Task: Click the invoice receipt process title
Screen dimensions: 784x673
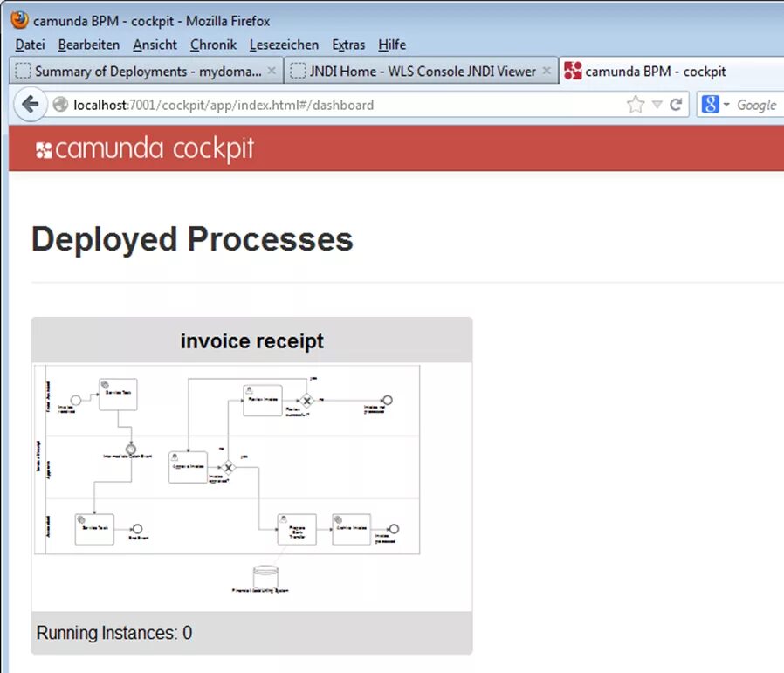Action: (x=252, y=341)
